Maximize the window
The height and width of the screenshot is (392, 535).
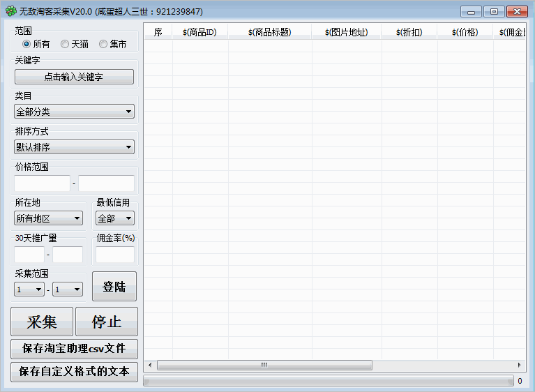pyautogui.click(x=494, y=12)
